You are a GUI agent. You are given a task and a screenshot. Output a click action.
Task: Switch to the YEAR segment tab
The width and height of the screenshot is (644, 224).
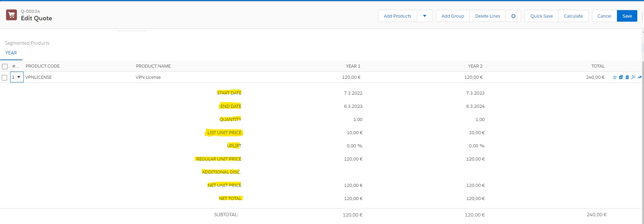coord(11,53)
